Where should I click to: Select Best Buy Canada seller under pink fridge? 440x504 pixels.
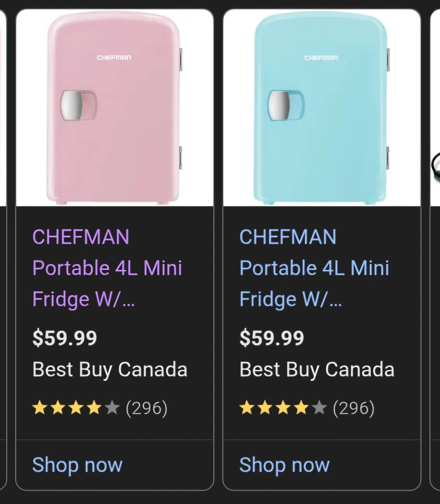point(110,370)
